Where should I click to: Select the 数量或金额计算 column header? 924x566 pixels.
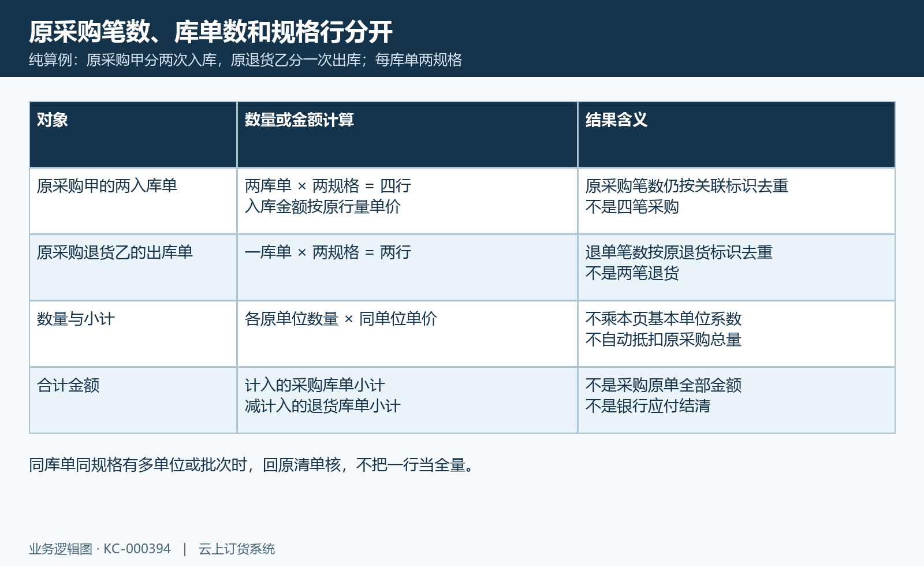point(407,135)
